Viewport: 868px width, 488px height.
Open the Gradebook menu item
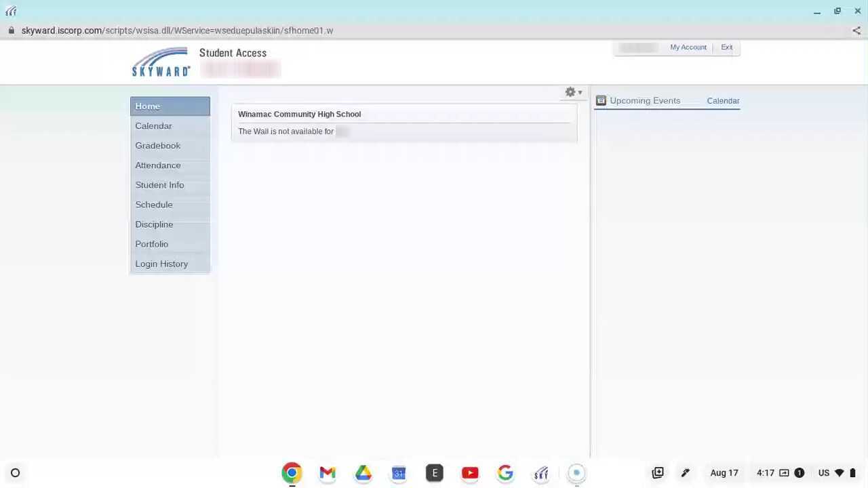click(157, 146)
